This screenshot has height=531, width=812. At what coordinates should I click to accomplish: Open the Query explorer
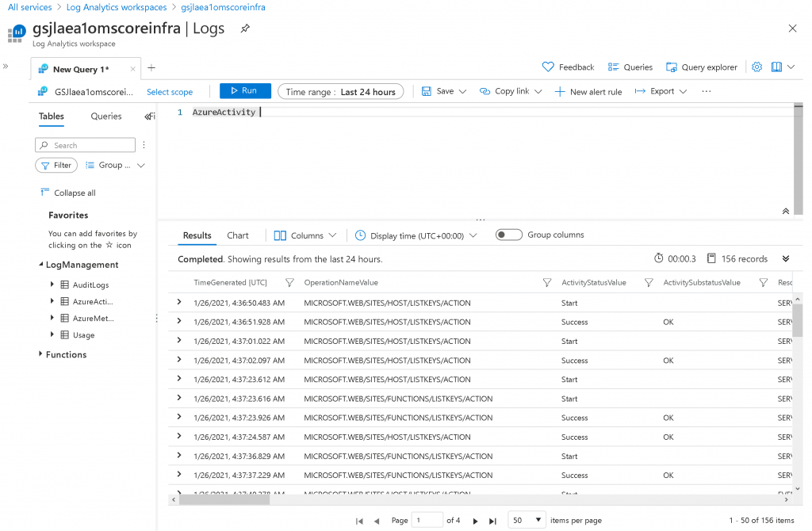702,67
